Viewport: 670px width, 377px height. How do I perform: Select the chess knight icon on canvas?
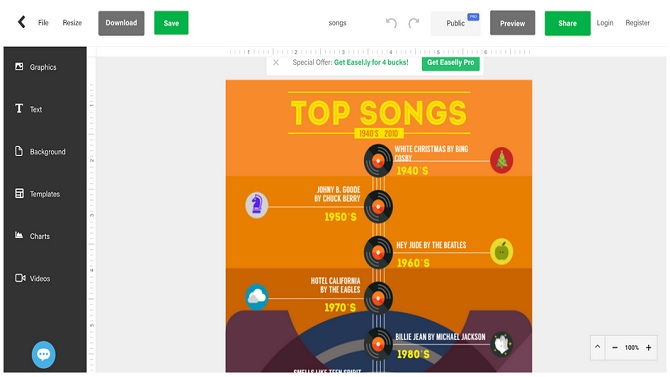point(256,205)
